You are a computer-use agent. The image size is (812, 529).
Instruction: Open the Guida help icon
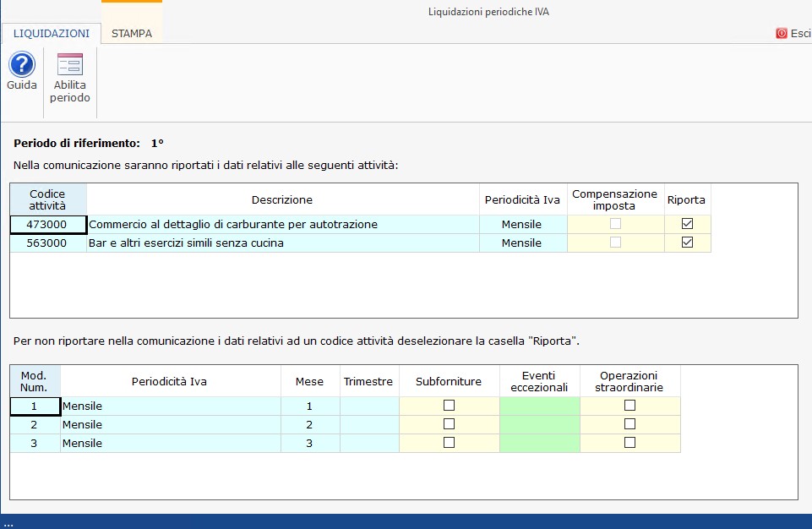21,65
